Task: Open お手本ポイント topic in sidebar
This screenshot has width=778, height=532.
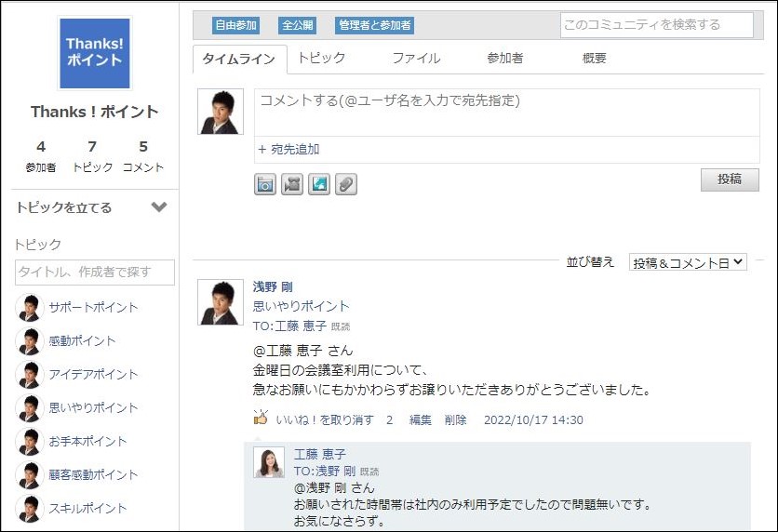Action: tap(87, 441)
